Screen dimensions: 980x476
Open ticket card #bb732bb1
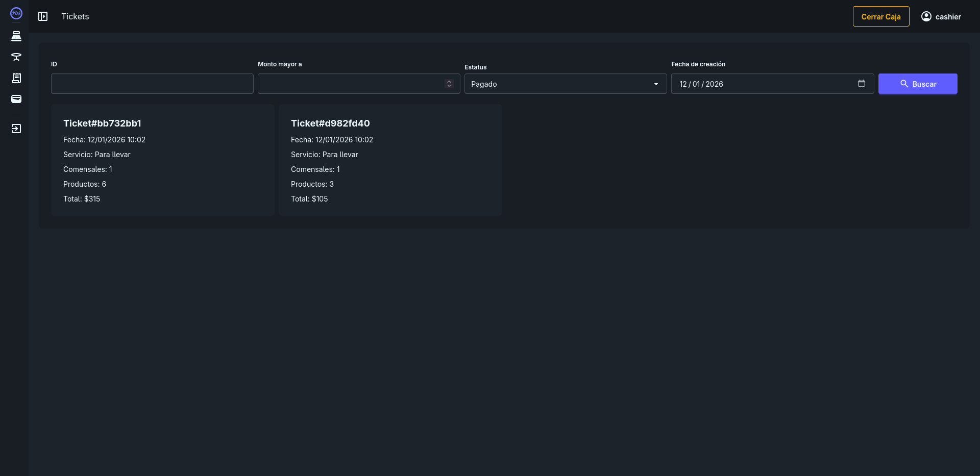tap(162, 160)
